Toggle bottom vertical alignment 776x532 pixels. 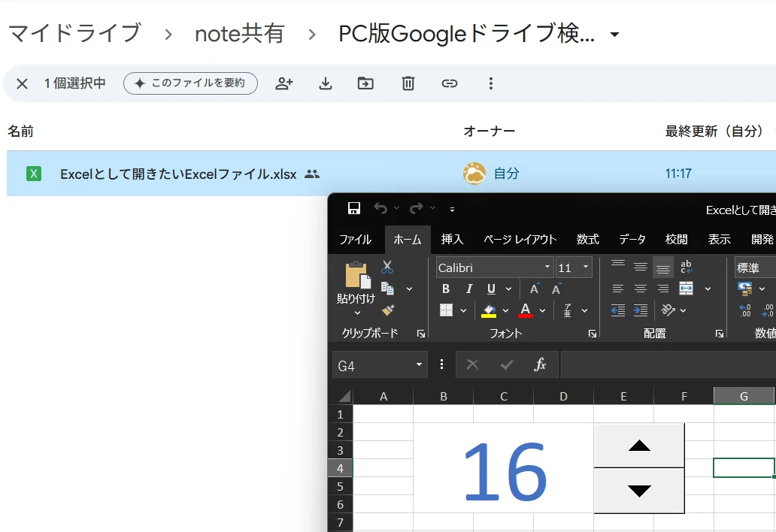[x=663, y=267]
